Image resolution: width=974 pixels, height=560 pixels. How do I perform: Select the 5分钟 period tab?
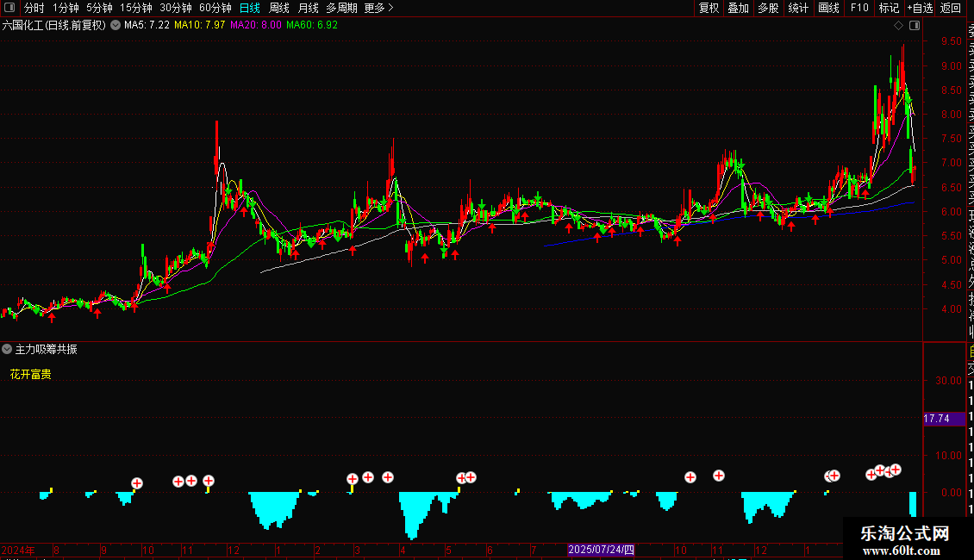99,8
